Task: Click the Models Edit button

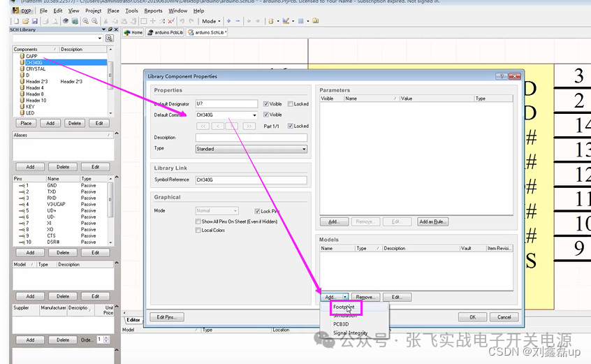Action: coord(397,297)
